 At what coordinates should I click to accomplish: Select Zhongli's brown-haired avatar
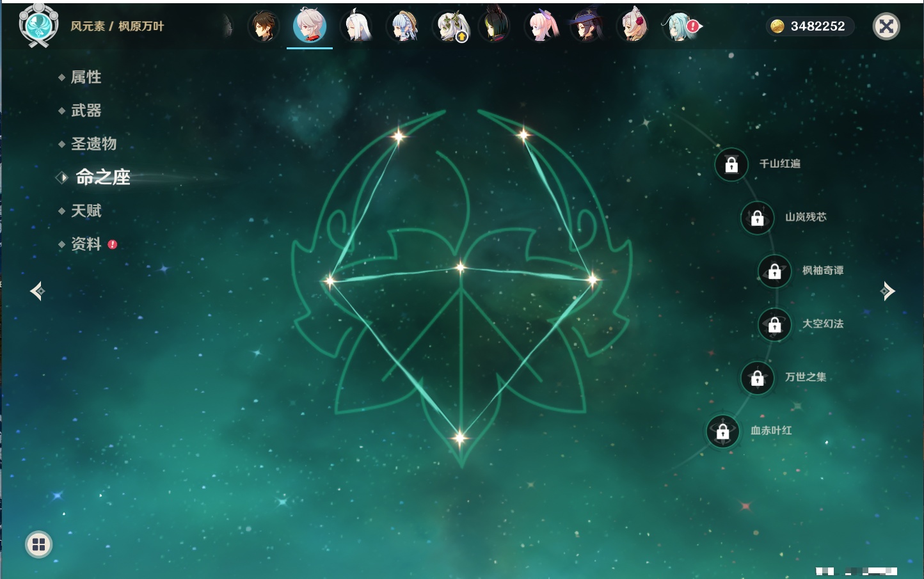[x=264, y=26]
